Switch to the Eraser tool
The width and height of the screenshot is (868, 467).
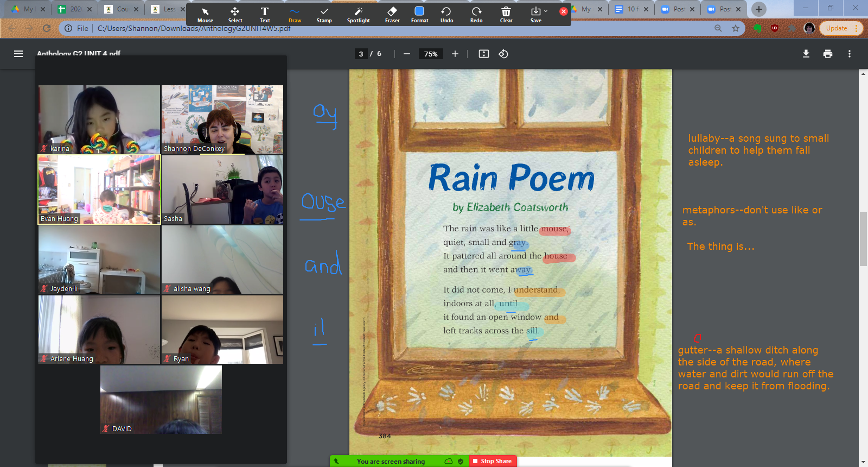tap(392, 15)
